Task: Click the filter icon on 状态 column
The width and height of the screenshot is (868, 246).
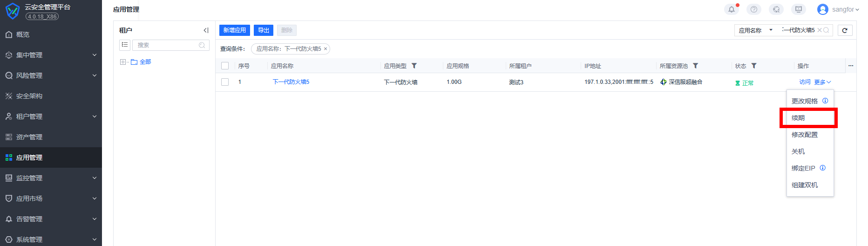Action: click(754, 66)
